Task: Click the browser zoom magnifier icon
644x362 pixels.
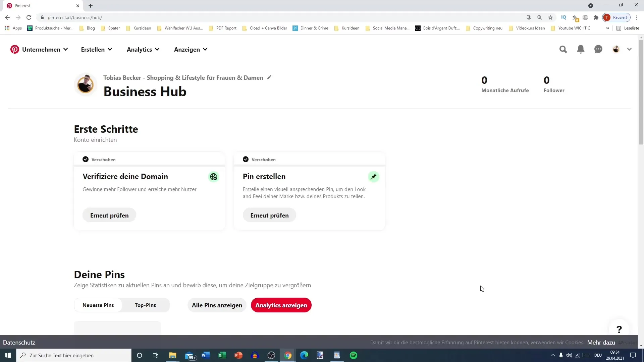Action: point(540,17)
